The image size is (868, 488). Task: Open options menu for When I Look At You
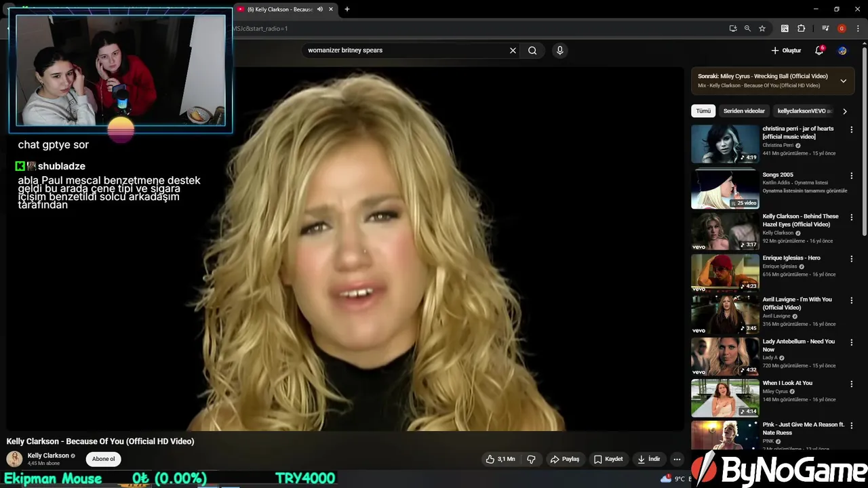852,384
